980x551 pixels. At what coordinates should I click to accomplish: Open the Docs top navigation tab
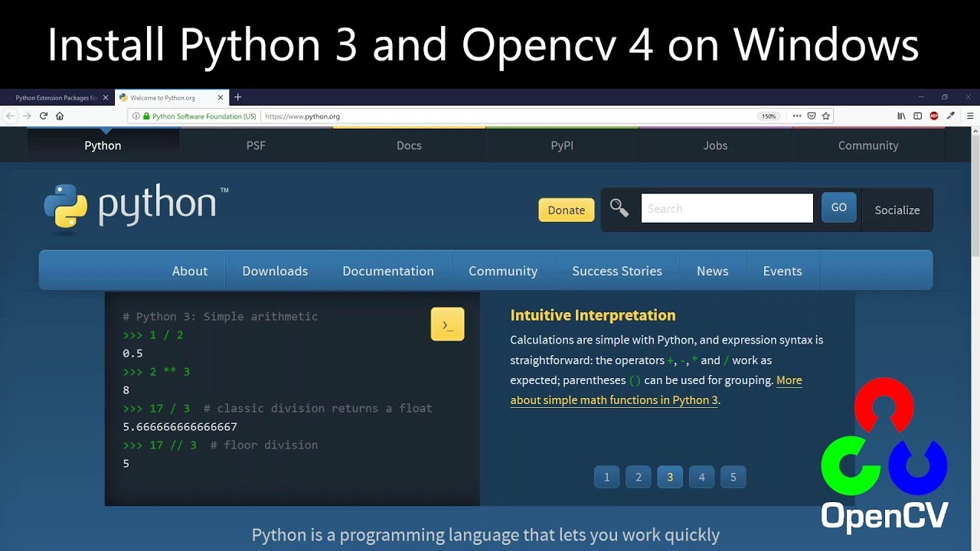tap(409, 145)
